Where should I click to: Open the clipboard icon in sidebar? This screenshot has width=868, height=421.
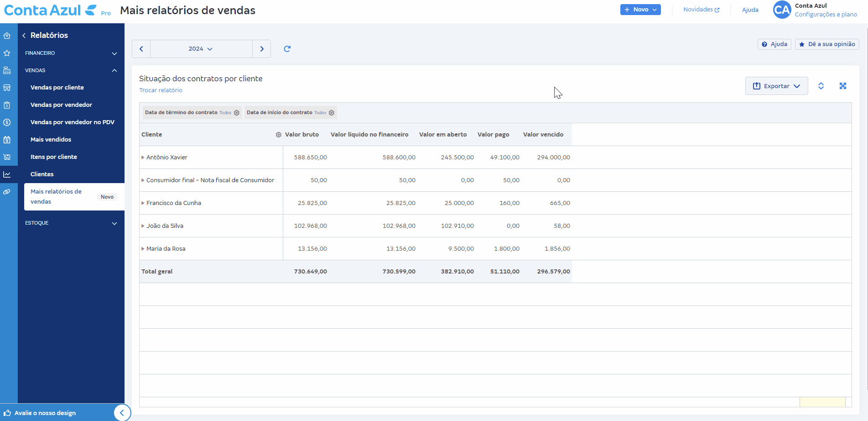click(7, 105)
